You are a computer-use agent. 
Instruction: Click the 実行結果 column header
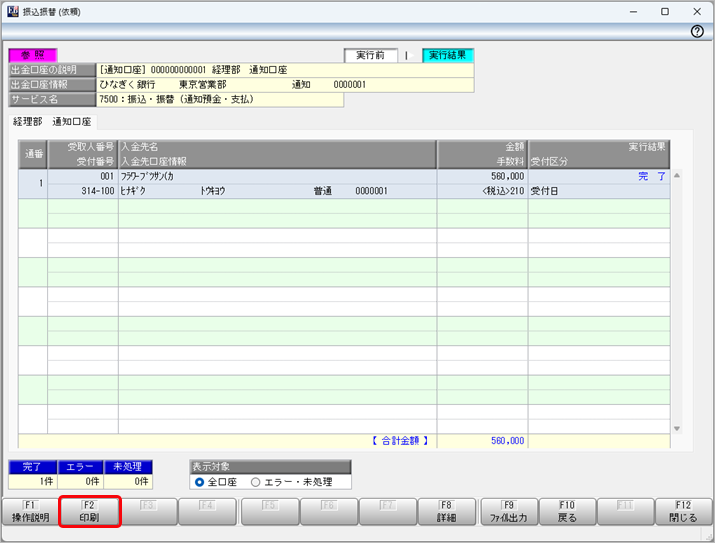point(647,147)
